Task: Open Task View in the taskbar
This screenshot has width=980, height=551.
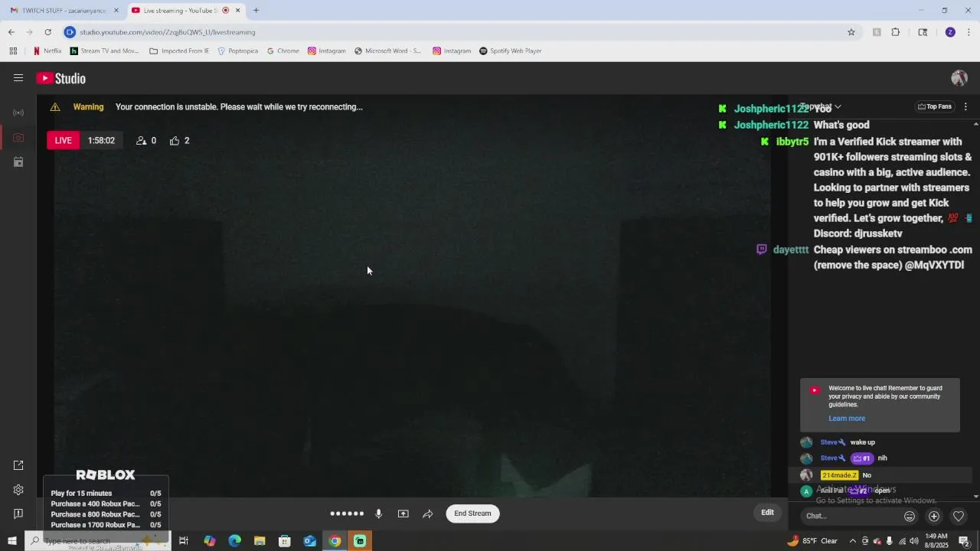Action: point(184,541)
